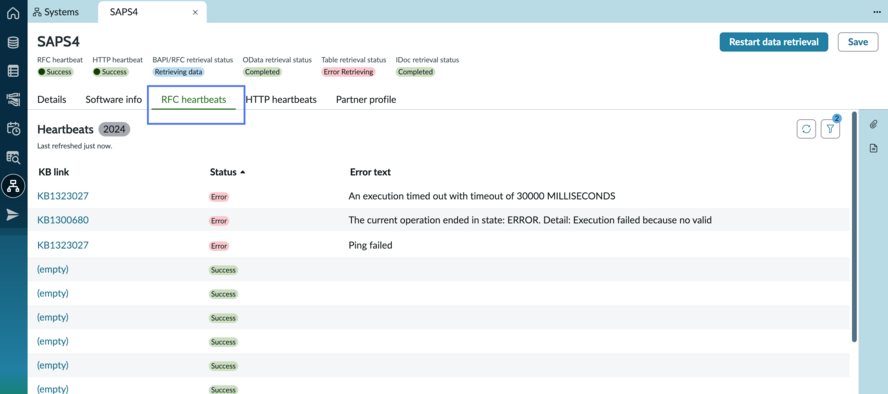Open KB1323027 link for timeout error

click(63, 196)
